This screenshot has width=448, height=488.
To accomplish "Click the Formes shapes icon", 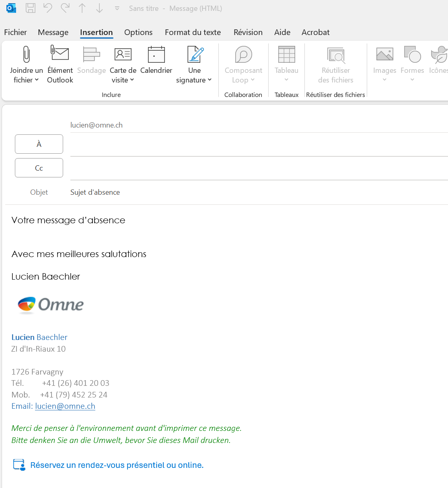I will [x=412, y=55].
